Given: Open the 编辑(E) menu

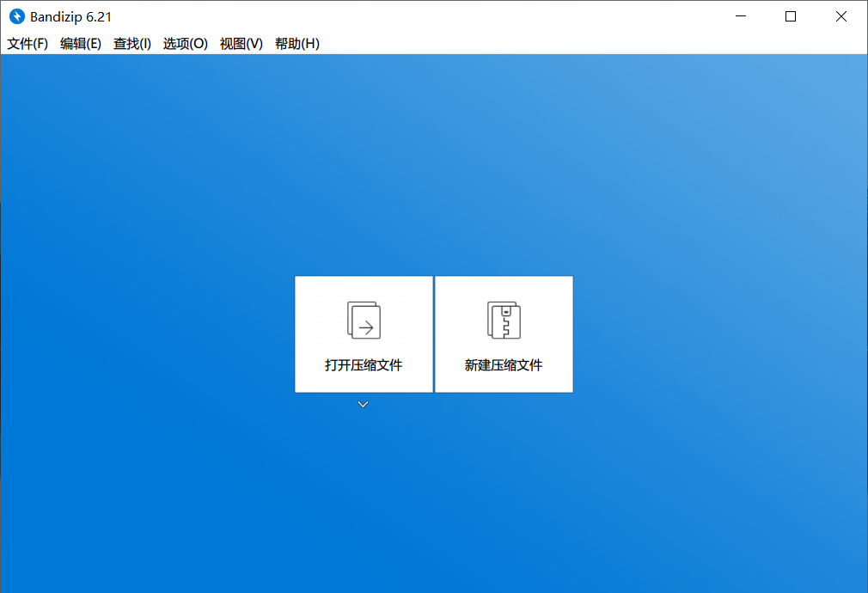Looking at the screenshot, I should (80, 44).
